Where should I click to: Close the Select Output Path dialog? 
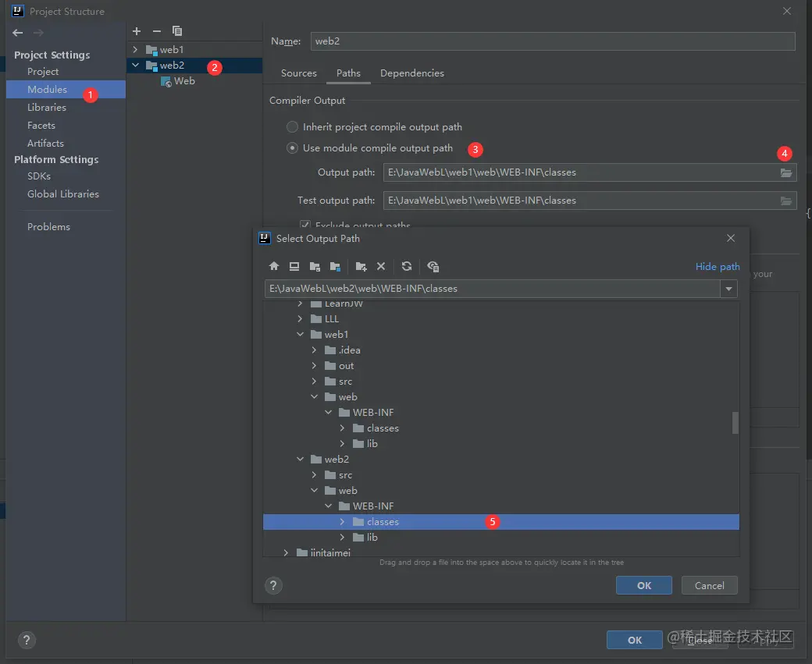tap(731, 238)
